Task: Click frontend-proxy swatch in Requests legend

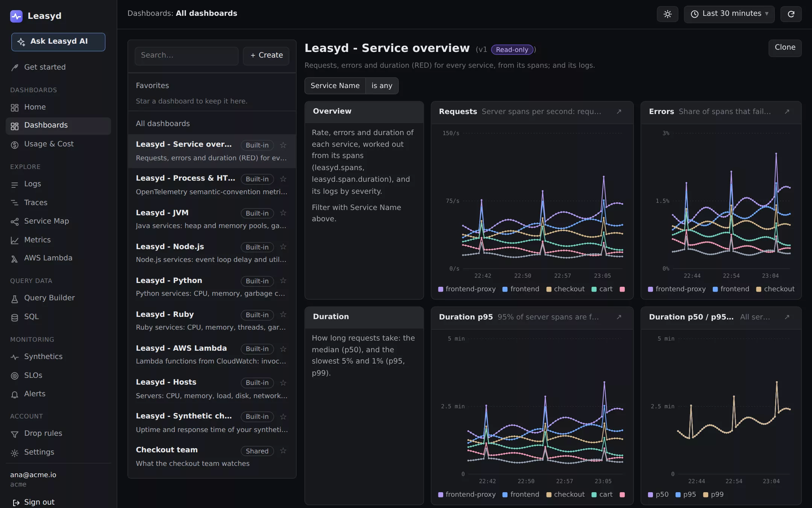Action: tap(441, 289)
